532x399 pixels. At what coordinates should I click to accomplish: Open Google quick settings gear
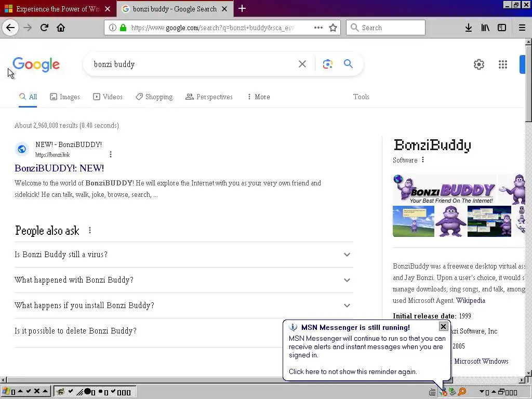pyautogui.click(x=478, y=64)
